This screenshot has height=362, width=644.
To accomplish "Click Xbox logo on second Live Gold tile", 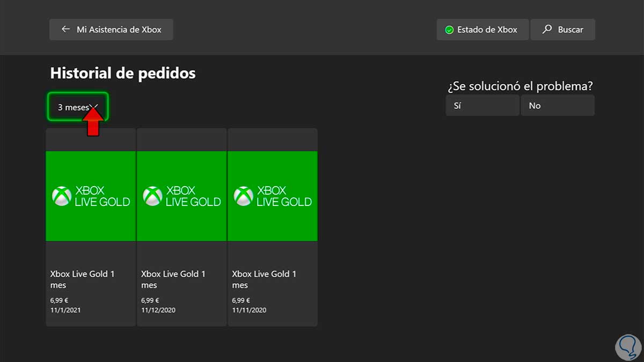I will point(152,196).
